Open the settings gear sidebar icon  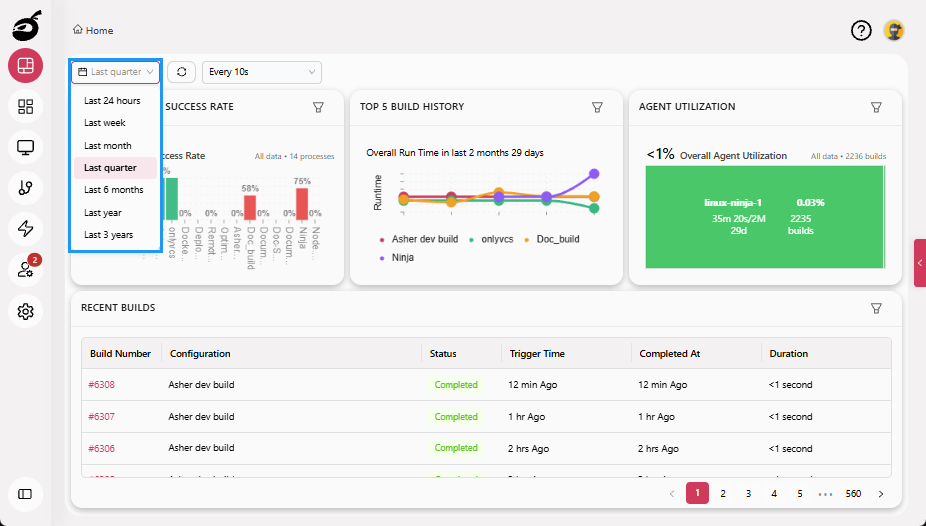pos(25,311)
